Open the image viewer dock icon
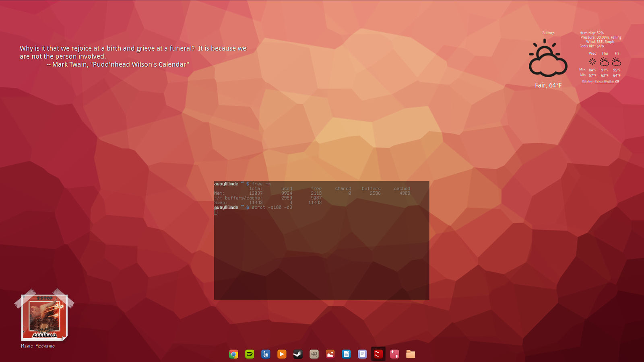This screenshot has height=362, width=644. point(330,354)
